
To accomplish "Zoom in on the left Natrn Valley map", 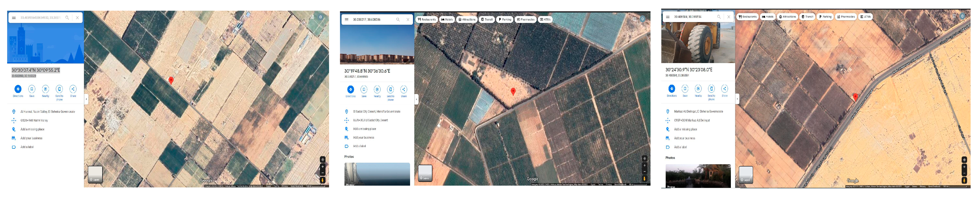I will tap(323, 167).
